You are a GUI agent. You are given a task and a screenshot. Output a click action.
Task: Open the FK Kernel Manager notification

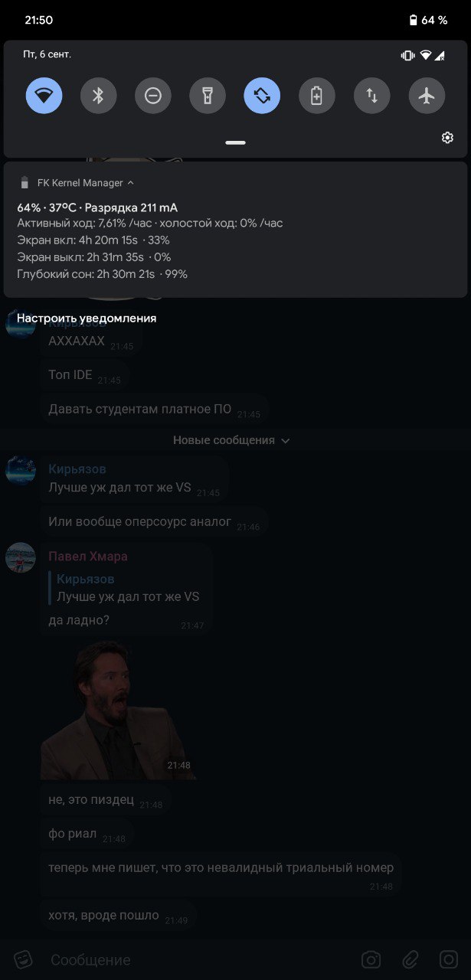235,229
